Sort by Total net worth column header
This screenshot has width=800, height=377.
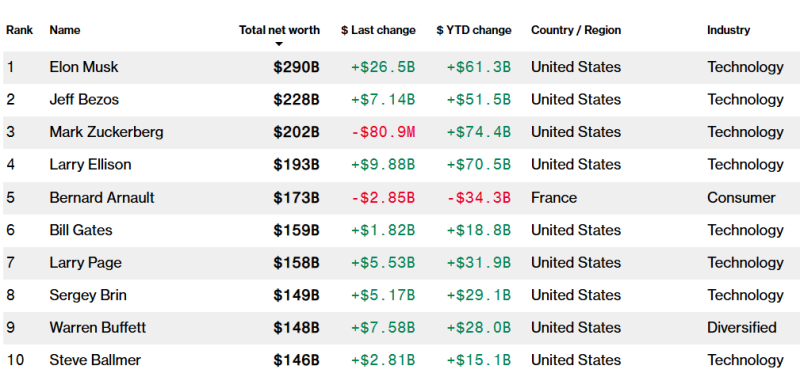(279, 30)
